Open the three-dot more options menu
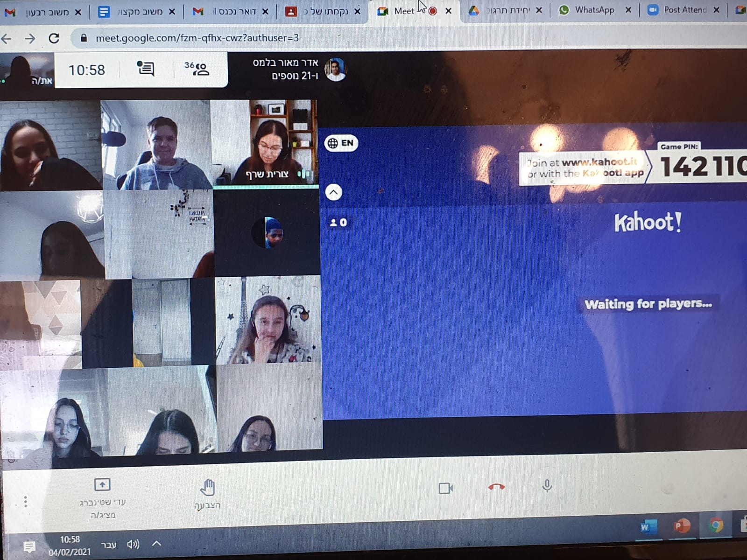Viewport: 747px width, 560px height. [26, 502]
